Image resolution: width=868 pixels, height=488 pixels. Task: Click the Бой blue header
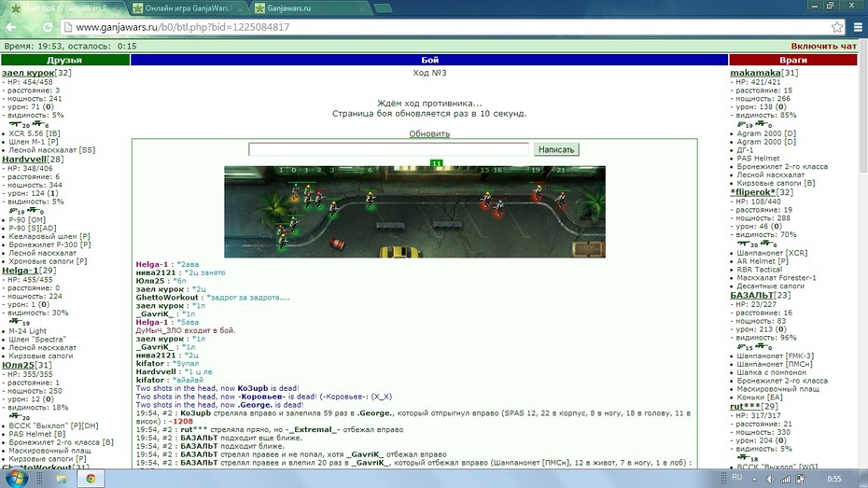point(429,60)
